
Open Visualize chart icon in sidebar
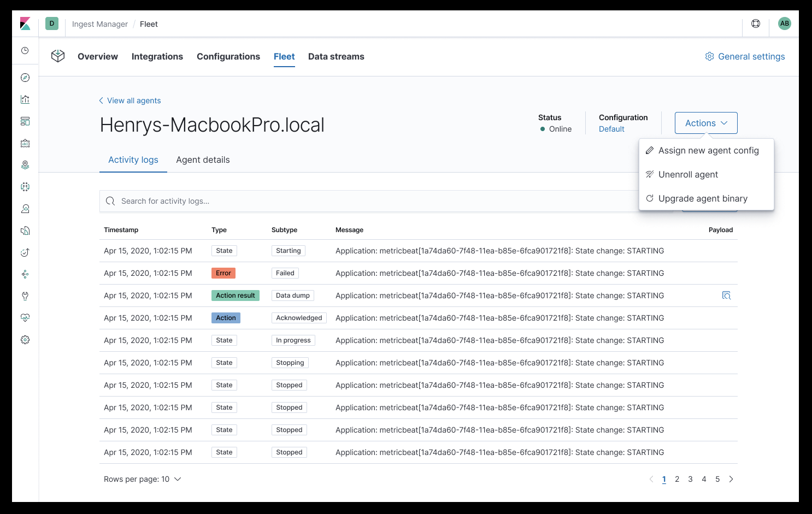click(25, 99)
